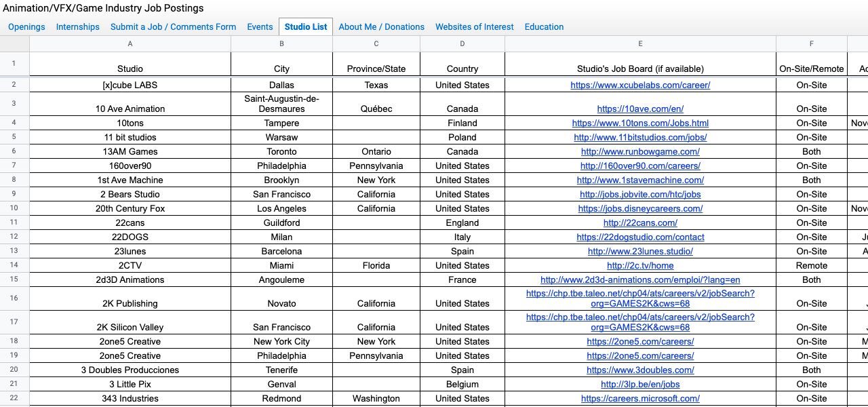This screenshot has height=407, width=868.
Task: Click the 22dogstudio.com contact link
Action: click(639, 237)
